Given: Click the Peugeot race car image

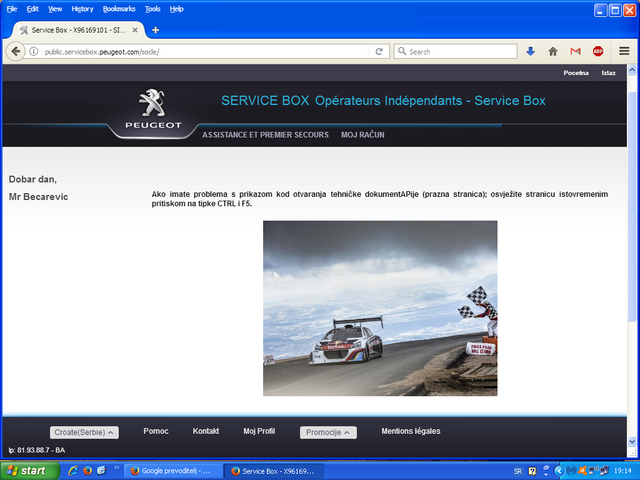Looking at the screenshot, I should coord(380,308).
